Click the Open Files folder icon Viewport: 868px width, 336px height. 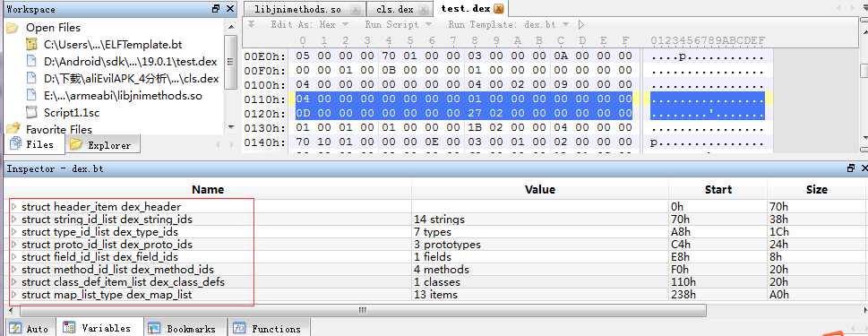pos(13,28)
